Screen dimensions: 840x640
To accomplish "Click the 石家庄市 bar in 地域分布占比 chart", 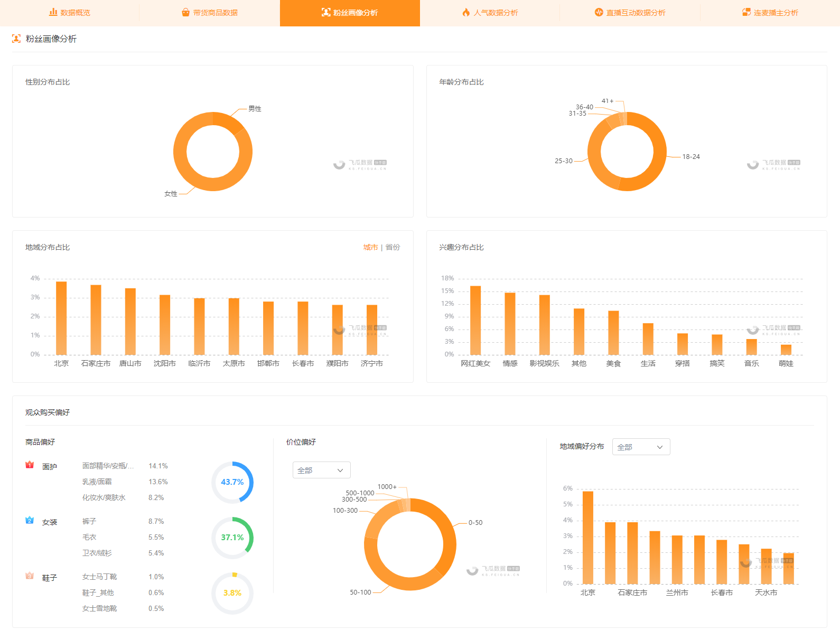I will coord(96,320).
